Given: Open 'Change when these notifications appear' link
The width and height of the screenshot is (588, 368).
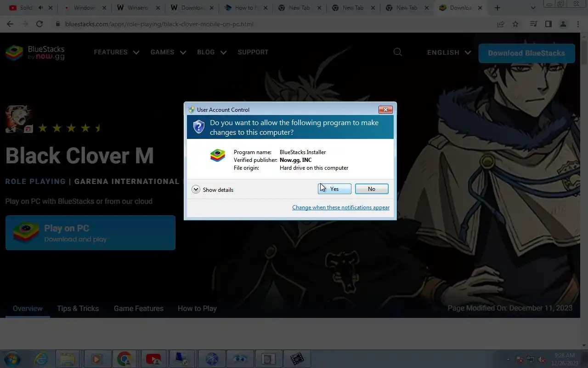Looking at the screenshot, I should 341,207.
